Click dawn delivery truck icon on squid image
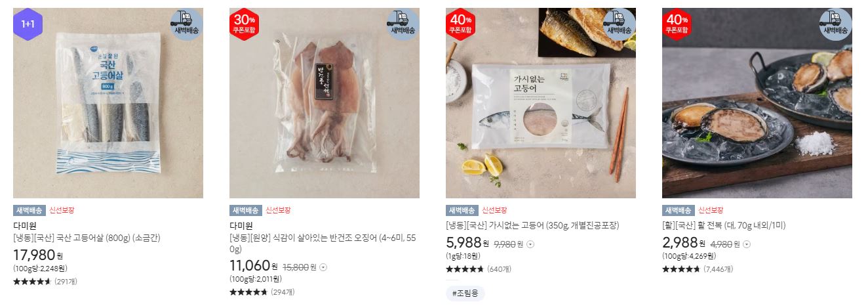The image size is (868, 306). 403,24
